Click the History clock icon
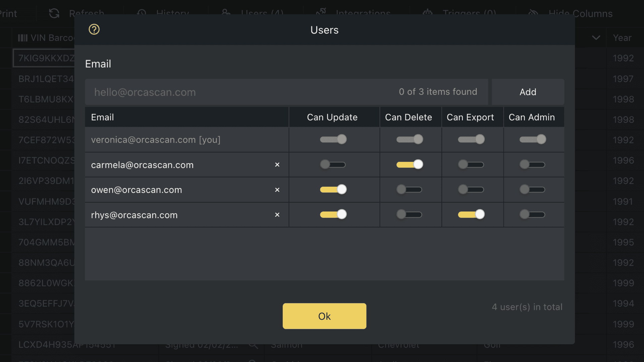The image size is (644, 362). (x=141, y=13)
